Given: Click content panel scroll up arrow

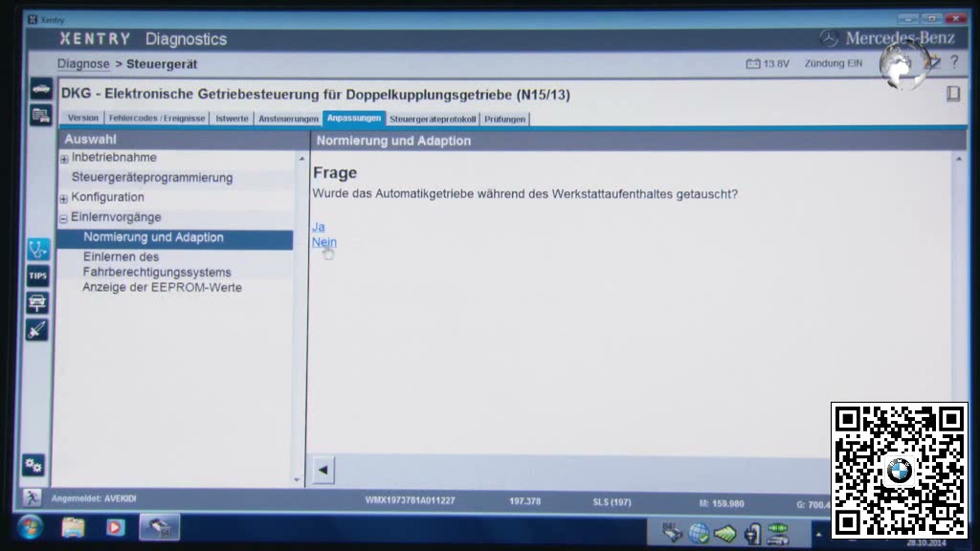Looking at the screenshot, I should click(x=959, y=160).
